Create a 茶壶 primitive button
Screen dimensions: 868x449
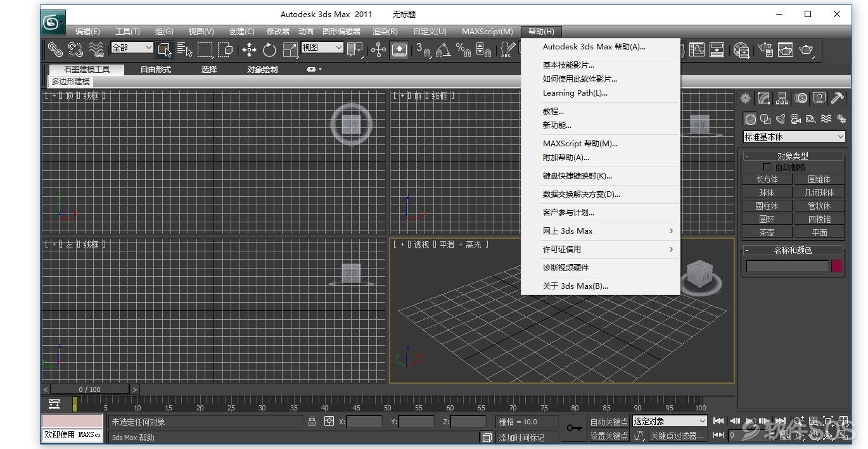(767, 232)
